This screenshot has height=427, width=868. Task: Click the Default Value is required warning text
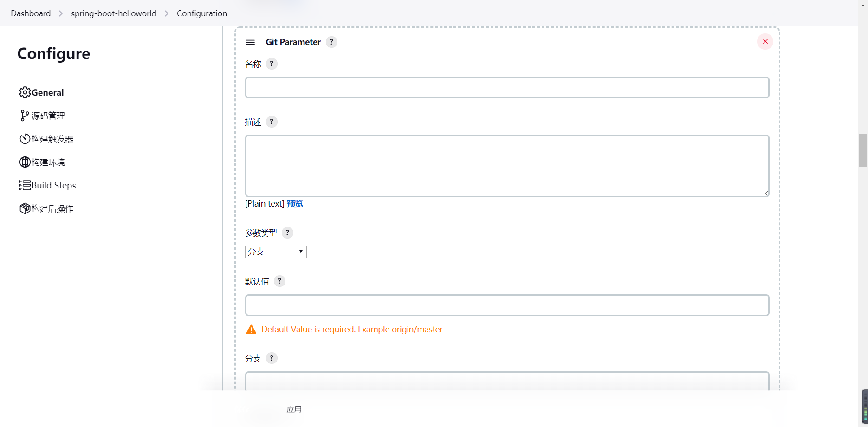tap(352, 330)
